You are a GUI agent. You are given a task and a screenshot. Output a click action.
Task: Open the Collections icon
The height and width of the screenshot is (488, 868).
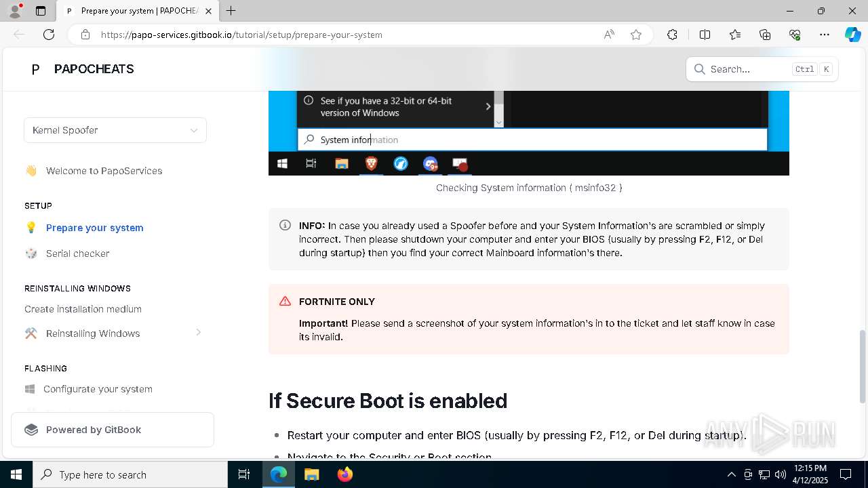[x=765, y=35]
